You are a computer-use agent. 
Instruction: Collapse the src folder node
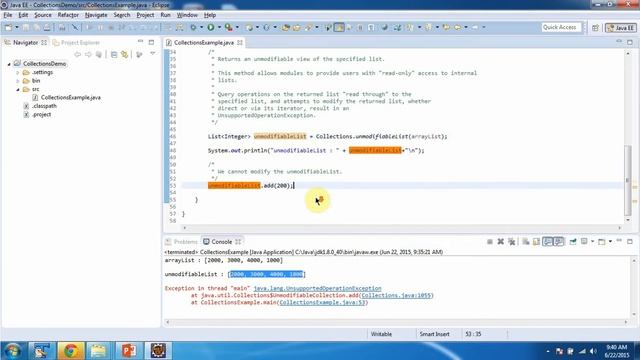(18, 89)
